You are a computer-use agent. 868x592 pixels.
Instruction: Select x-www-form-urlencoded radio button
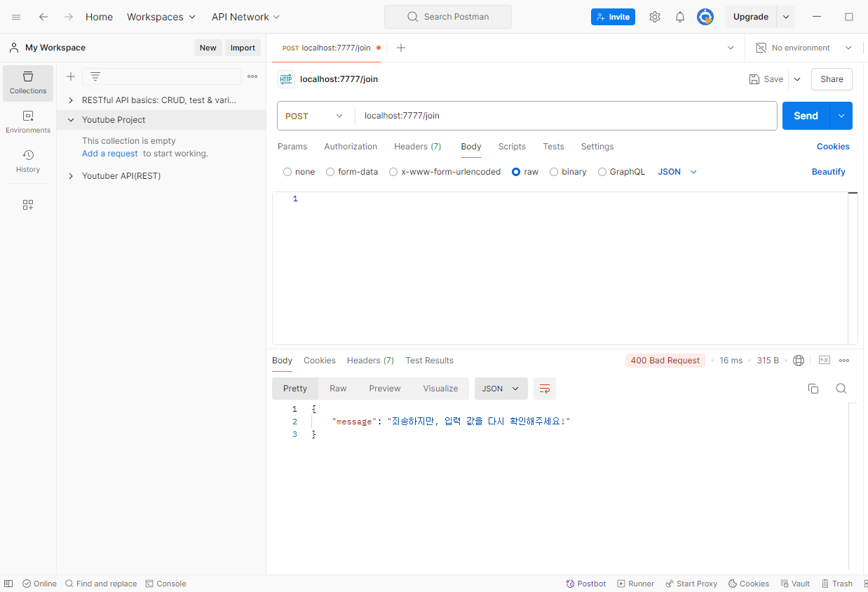(393, 172)
